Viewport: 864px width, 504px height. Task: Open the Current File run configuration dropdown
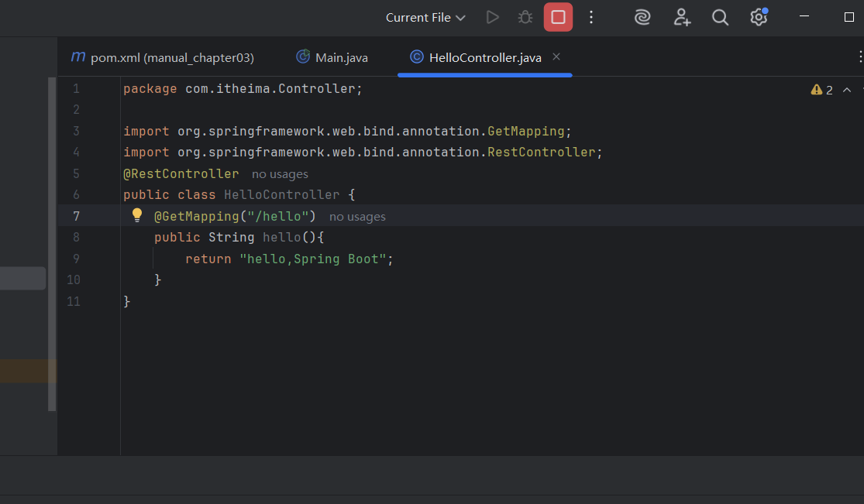(425, 17)
